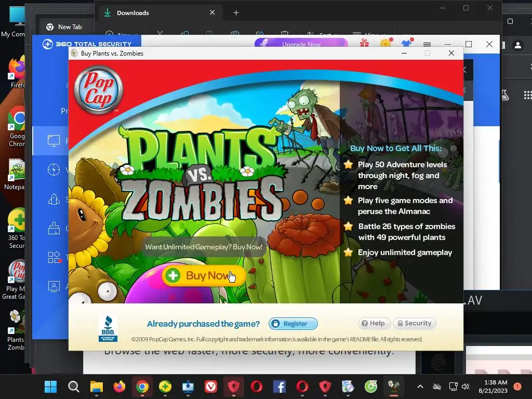Screen dimensions: 532x399
Task: Click the Chrome Labs flask icon
Action: [x=504, y=95]
